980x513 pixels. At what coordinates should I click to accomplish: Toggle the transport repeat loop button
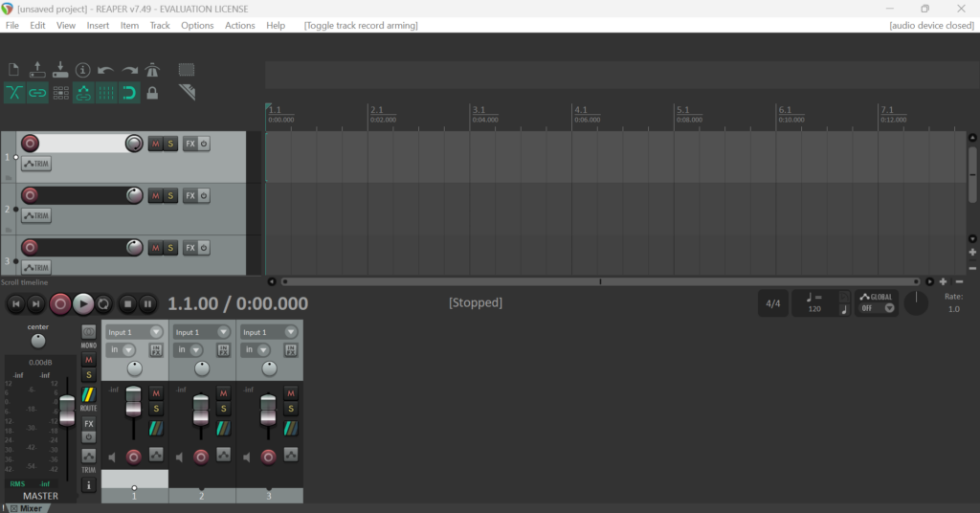point(103,303)
